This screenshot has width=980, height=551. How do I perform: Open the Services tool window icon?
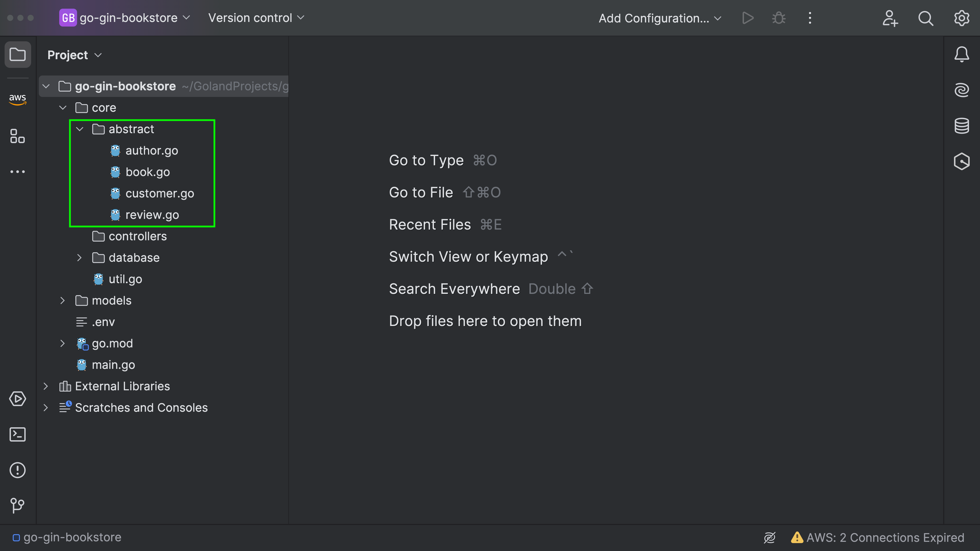pos(18,399)
